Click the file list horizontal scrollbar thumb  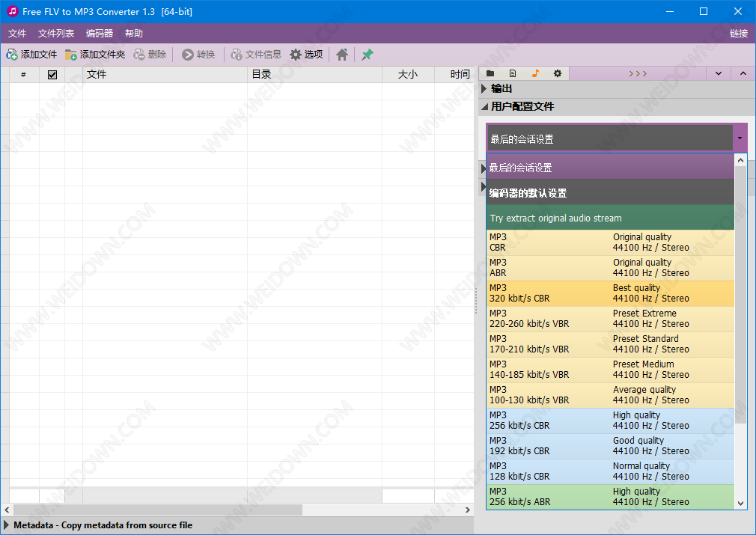[x=158, y=510]
